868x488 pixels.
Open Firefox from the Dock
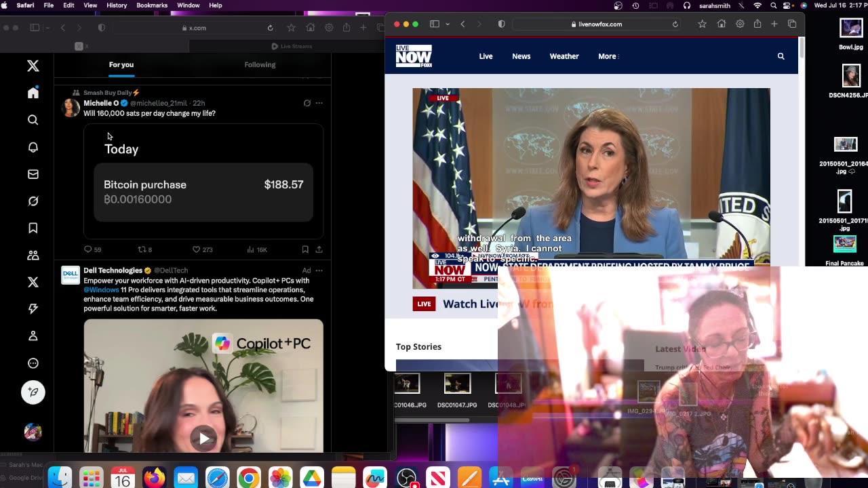pyautogui.click(x=154, y=478)
